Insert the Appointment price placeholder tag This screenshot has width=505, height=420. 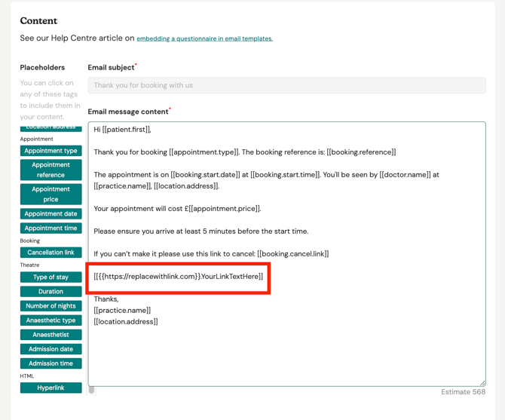[50, 194]
